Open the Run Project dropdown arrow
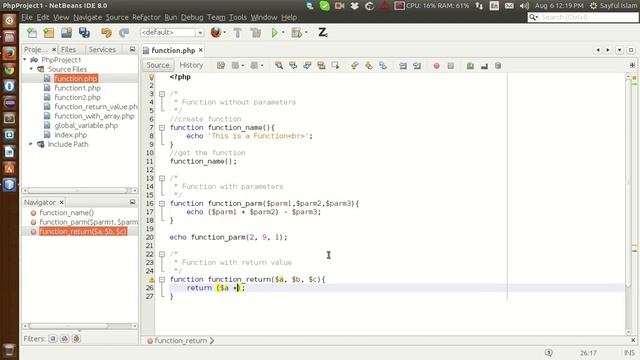The image size is (640, 360). (x=283, y=33)
